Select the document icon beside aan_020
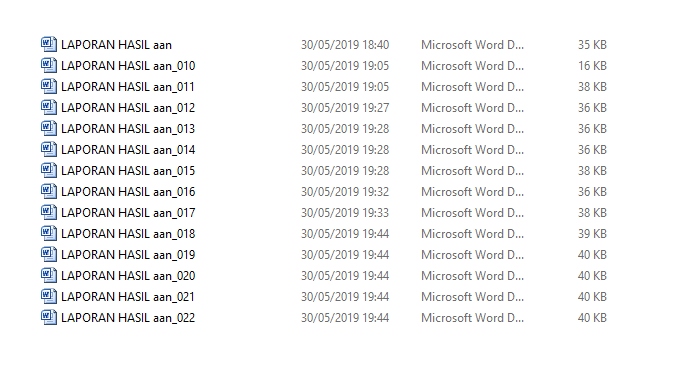The width and height of the screenshot is (692, 368). [49, 275]
